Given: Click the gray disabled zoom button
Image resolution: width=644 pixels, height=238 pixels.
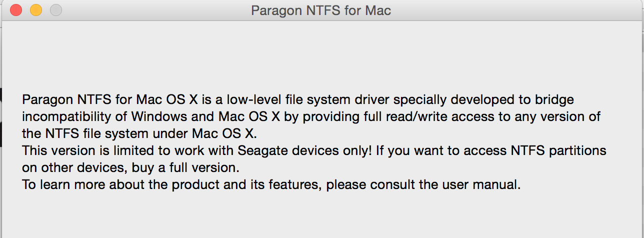Looking at the screenshot, I should click(56, 10).
